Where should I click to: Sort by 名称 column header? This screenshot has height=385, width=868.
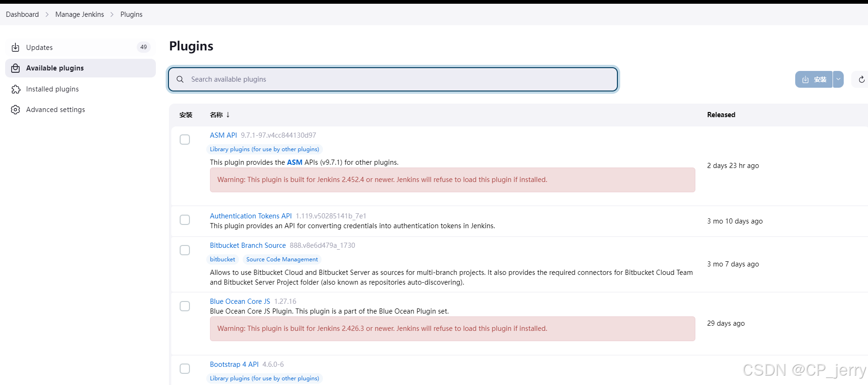220,115
